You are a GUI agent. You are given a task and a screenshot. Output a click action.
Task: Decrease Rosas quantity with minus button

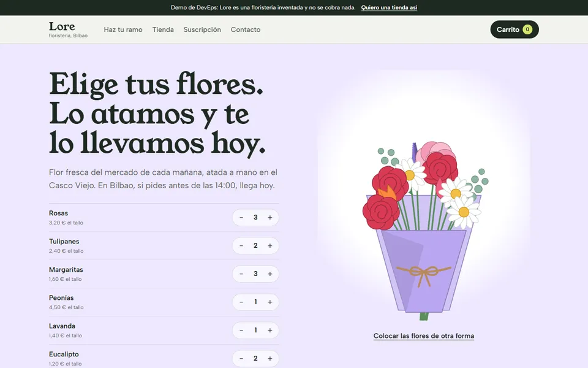click(241, 217)
